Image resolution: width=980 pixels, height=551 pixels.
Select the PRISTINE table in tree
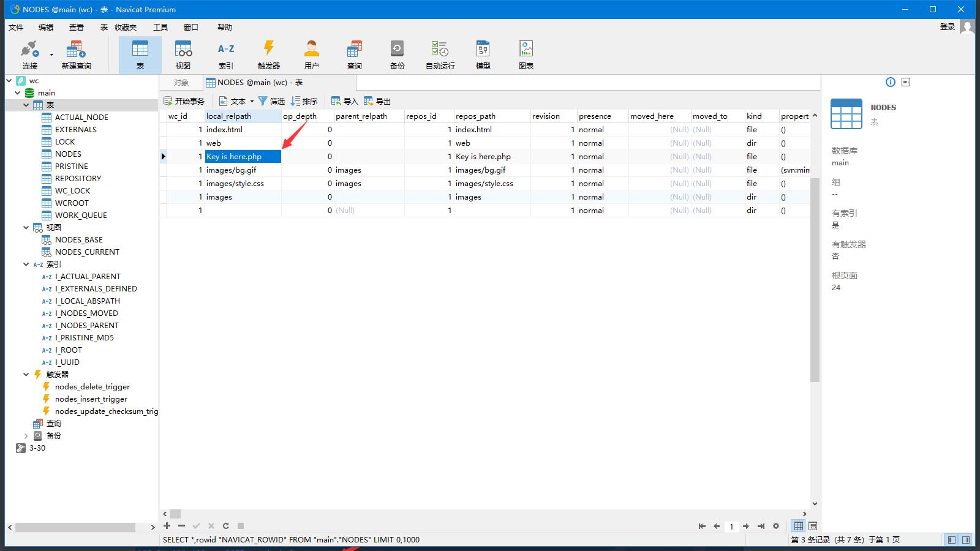[72, 166]
